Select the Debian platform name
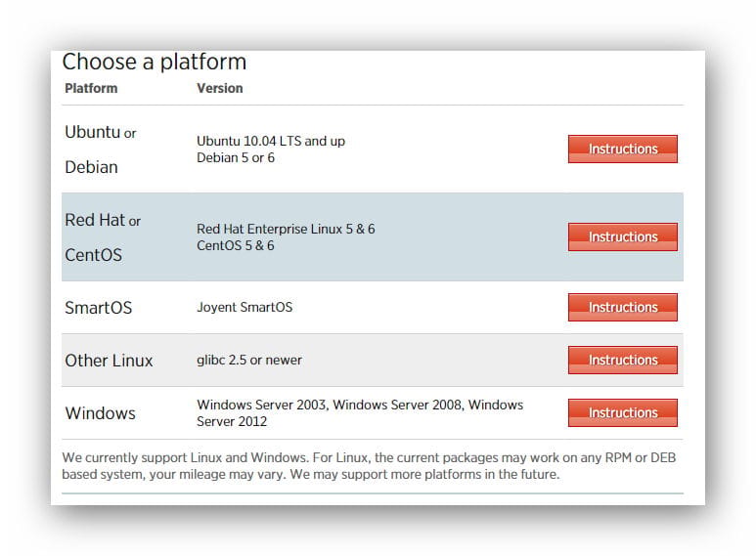Screen dimensions: 756x556 coord(91,167)
